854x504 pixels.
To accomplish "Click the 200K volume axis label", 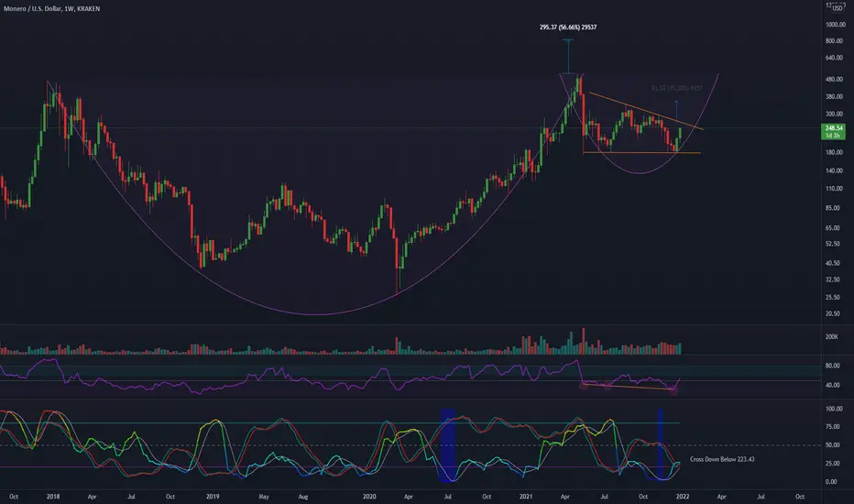I will 832,337.
